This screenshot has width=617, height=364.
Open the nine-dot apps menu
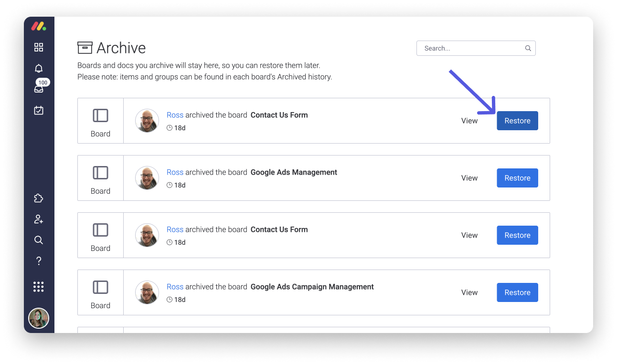[39, 287]
